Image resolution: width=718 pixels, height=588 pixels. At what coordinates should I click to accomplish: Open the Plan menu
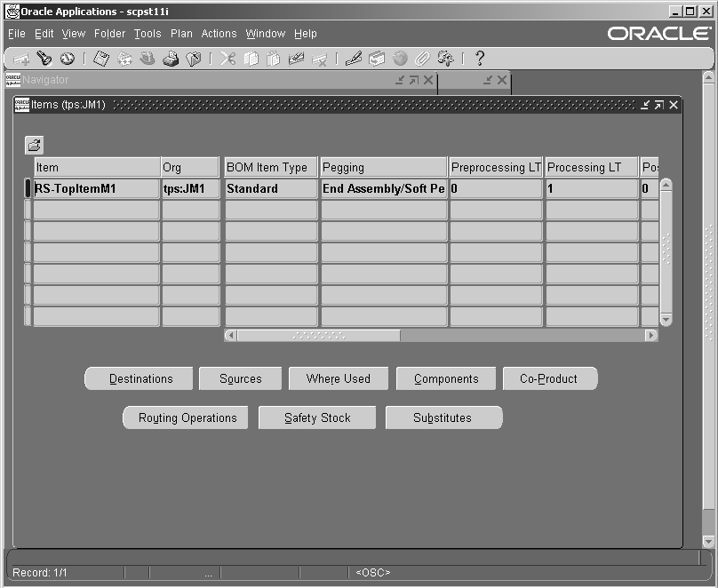point(181,34)
